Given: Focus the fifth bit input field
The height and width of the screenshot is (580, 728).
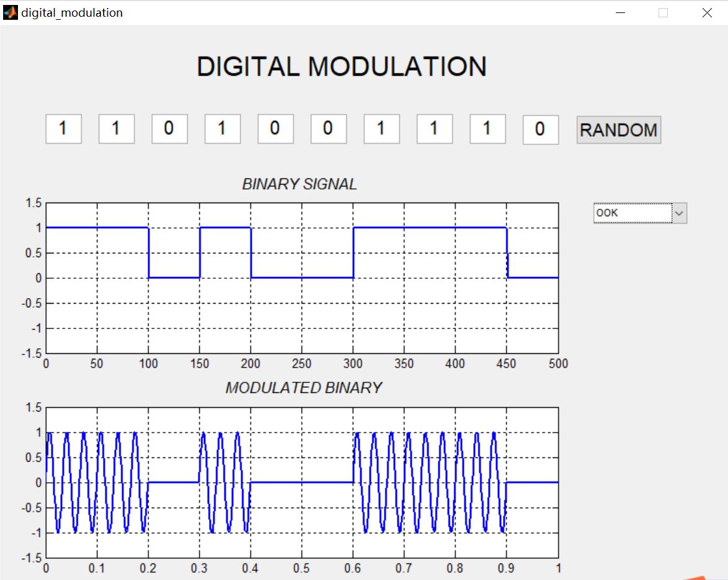Looking at the screenshot, I should click(x=275, y=128).
